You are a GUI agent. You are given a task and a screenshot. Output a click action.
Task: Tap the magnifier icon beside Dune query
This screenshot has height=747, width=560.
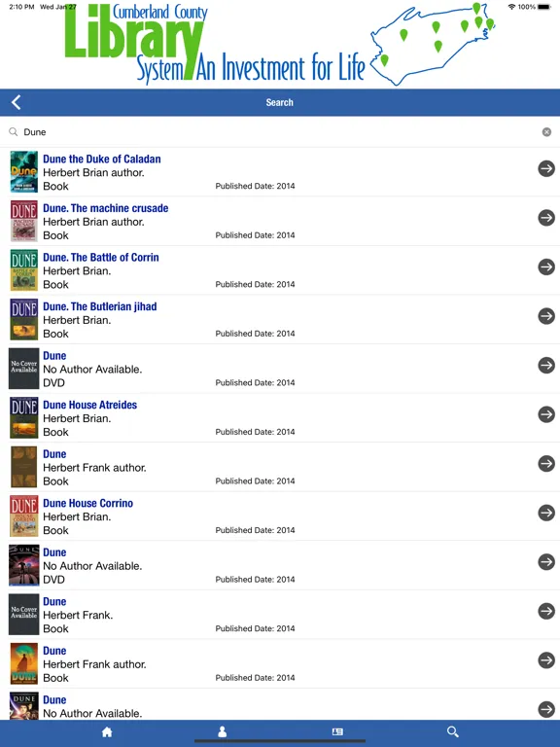tap(14, 131)
